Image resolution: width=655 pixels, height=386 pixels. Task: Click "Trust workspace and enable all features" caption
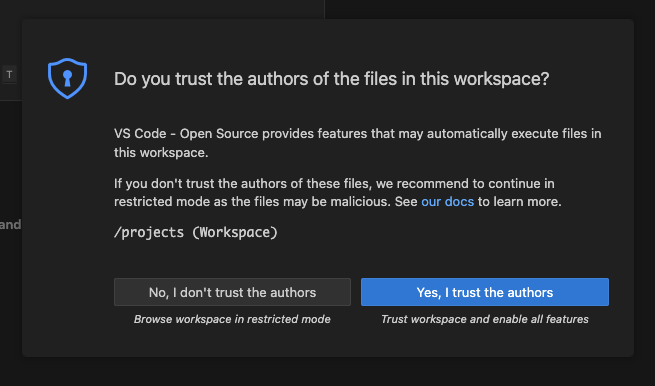[x=485, y=319]
